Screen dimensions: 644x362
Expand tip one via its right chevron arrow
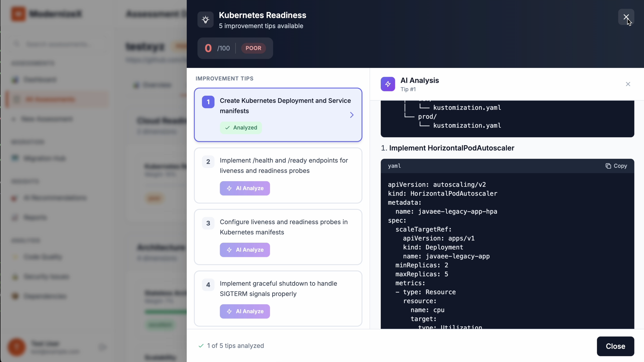[352, 115]
